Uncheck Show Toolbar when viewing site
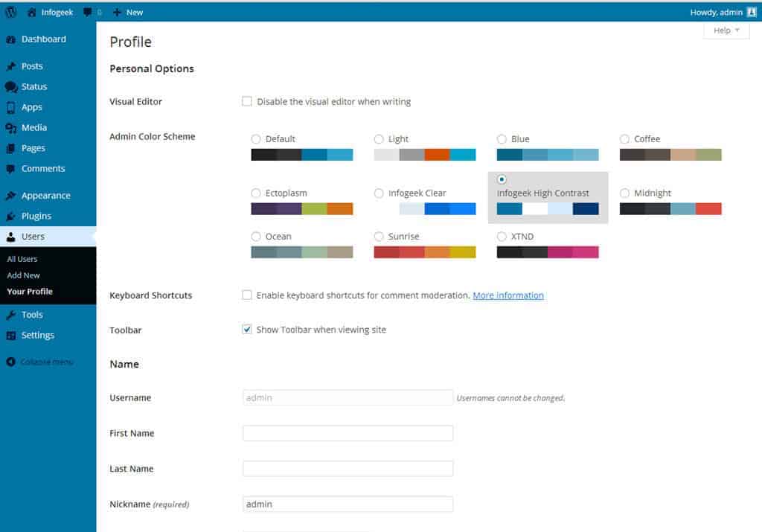This screenshot has height=532, width=762. pyautogui.click(x=246, y=330)
